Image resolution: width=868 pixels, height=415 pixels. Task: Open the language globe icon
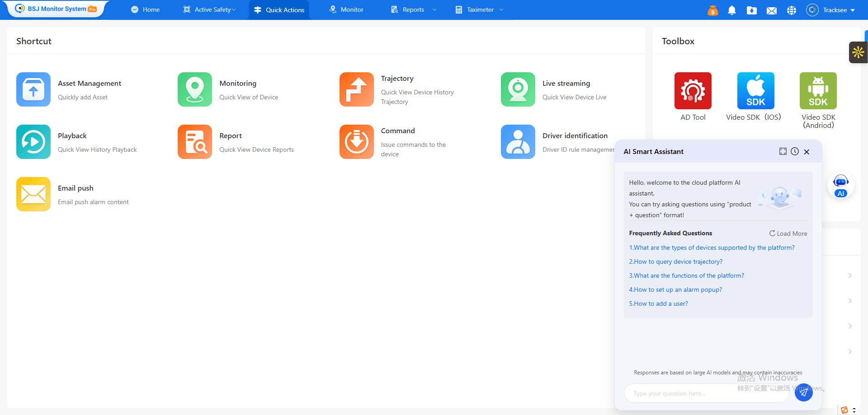(792, 10)
